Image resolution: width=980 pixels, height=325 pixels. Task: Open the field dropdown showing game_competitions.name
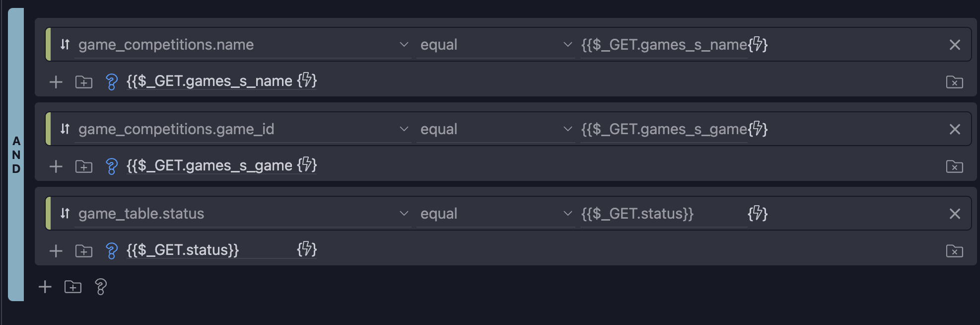pos(238,44)
